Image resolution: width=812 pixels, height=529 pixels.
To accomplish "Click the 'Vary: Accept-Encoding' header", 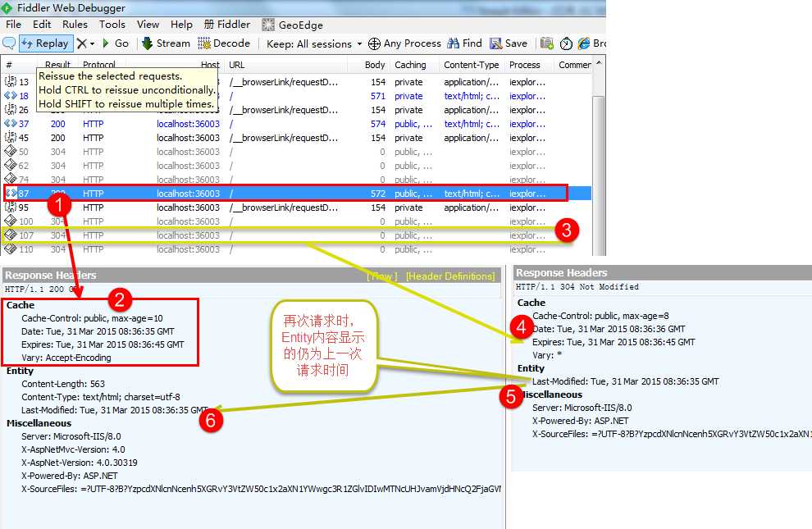I will point(66,358).
